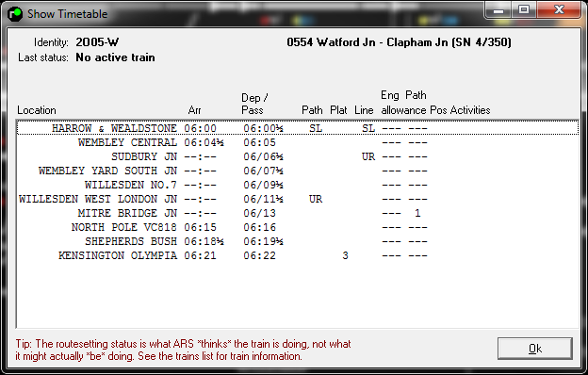Select the WILLESDEN WEST LONDON JN row
The height and width of the screenshot is (375, 588).
(298, 199)
